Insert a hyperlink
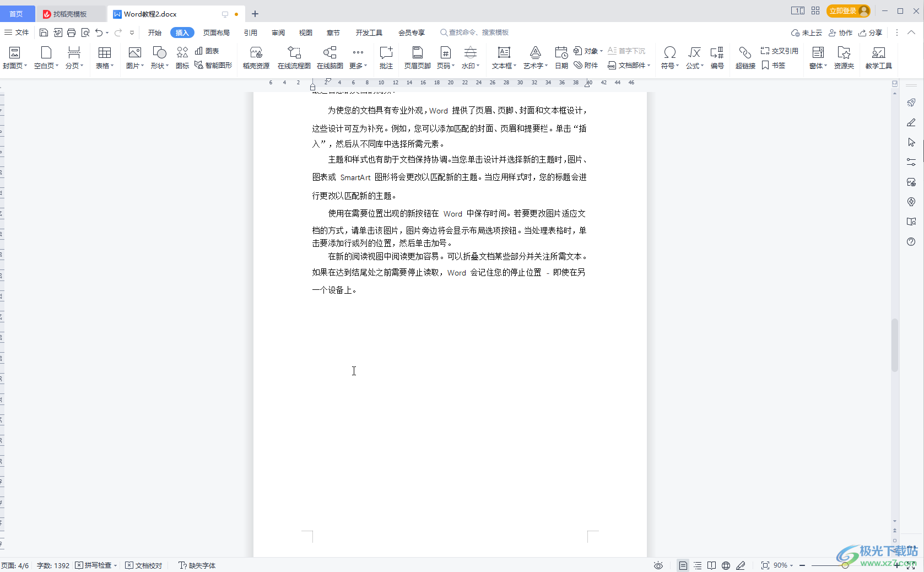 point(745,57)
